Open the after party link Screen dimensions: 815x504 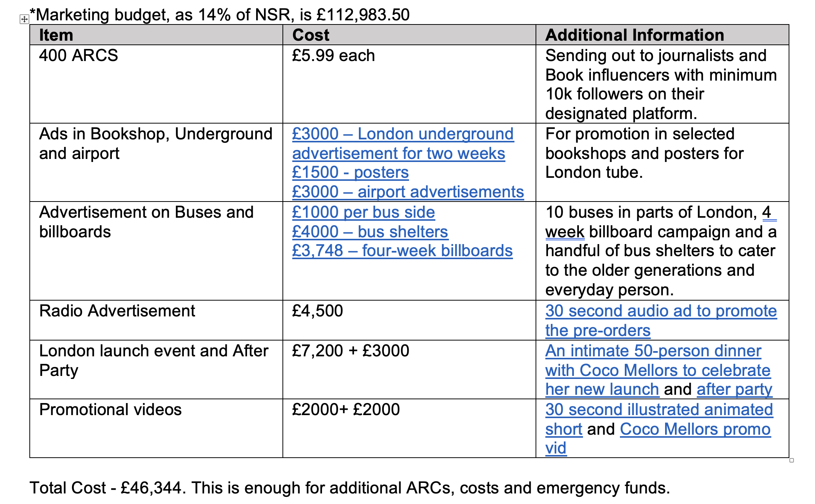pos(734,389)
